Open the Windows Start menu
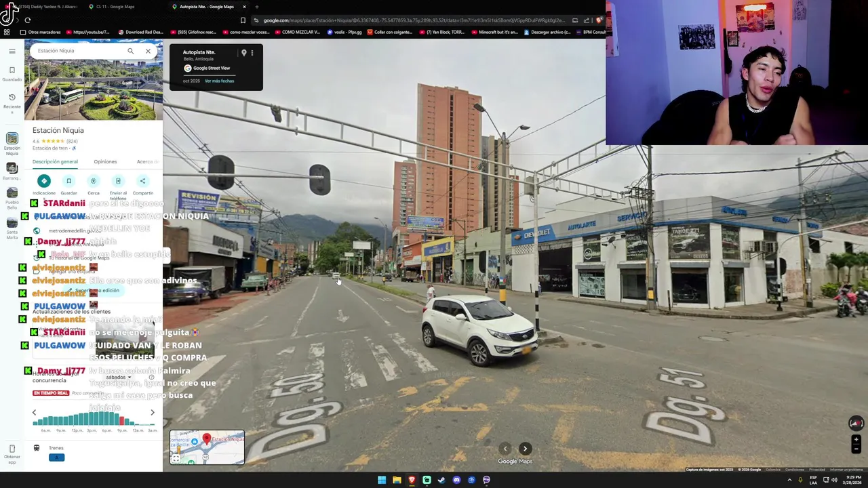868x488 pixels. pos(382,480)
